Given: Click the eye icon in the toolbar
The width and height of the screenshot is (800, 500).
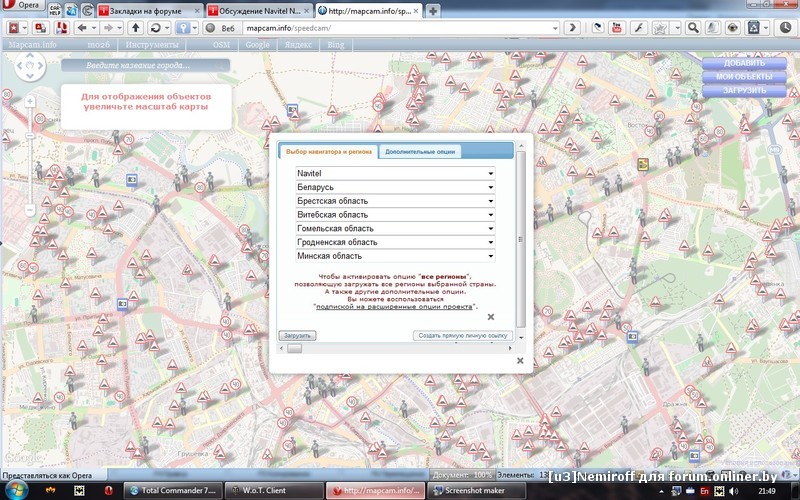Looking at the screenshot, I should [x=732, y=28].
